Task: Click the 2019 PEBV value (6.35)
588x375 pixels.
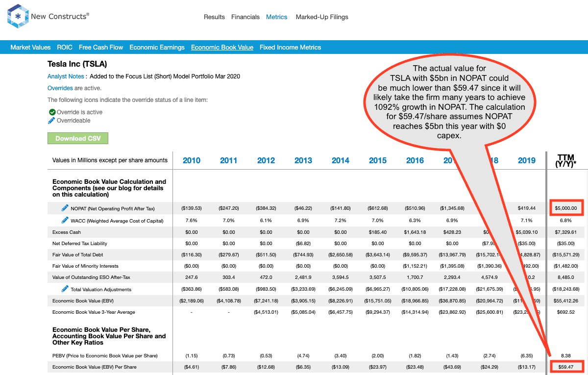Action: 527,355
